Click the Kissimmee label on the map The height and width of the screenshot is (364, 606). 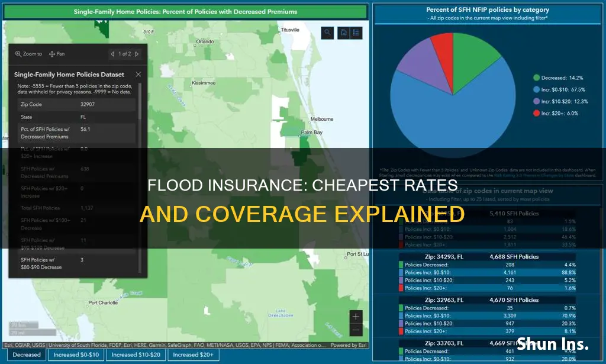click(x=204, y=83)
